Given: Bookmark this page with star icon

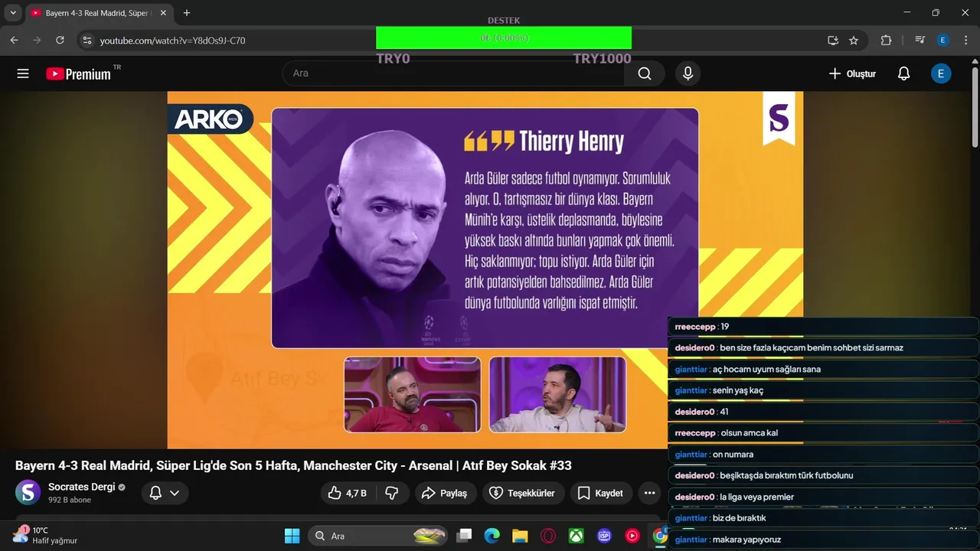Looking at the screenshot, I should pos(854,40).
